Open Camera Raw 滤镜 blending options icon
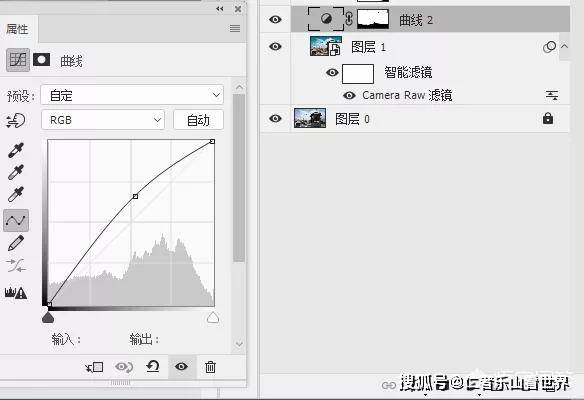This screenshot has height=400, width=584. click(x=552, y=96)
